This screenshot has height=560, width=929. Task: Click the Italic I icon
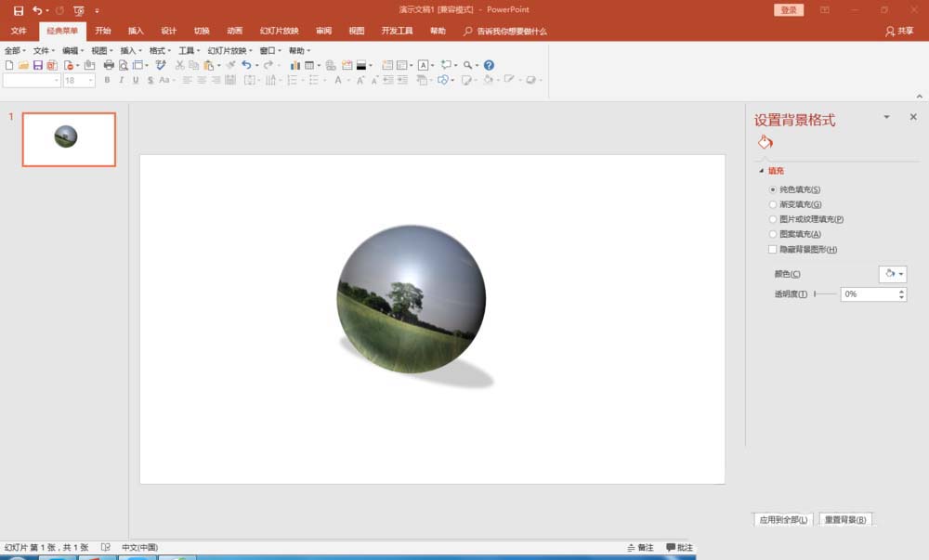[x=122, y=80]
